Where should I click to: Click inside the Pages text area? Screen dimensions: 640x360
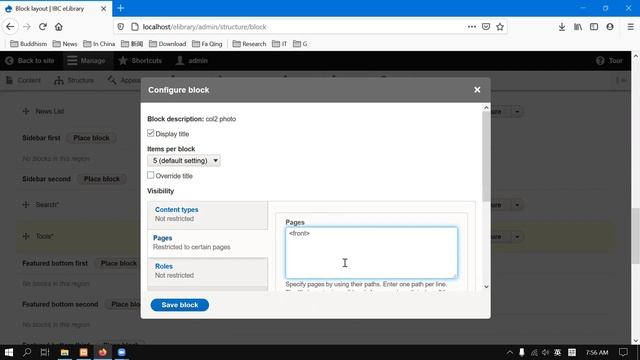371,253
